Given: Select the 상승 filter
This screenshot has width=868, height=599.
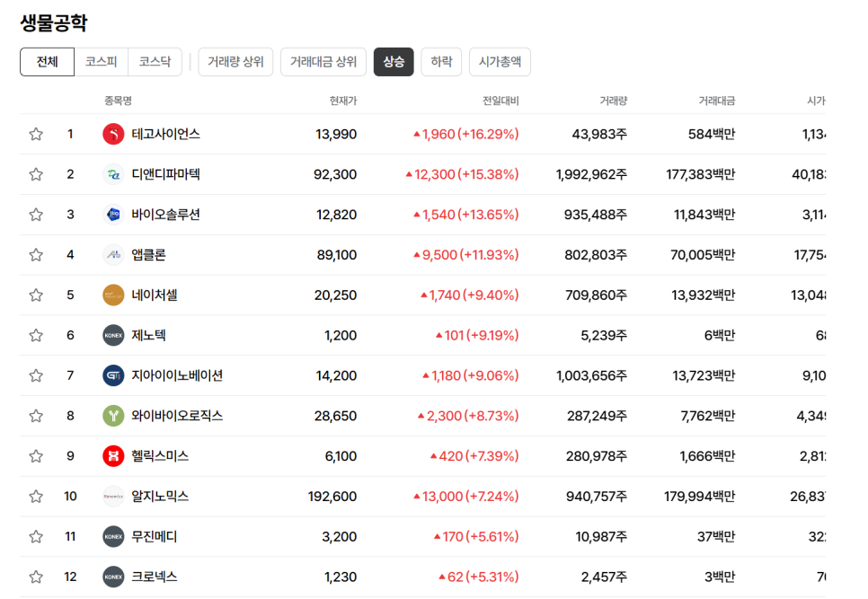Looking at the screenshot, I should [394, 61].
